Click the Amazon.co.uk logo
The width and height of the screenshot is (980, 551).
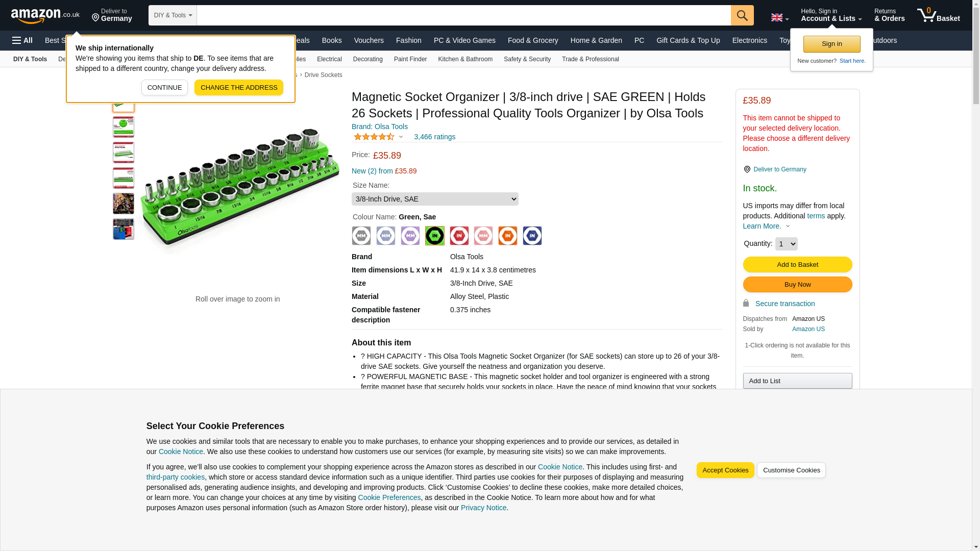45,16
